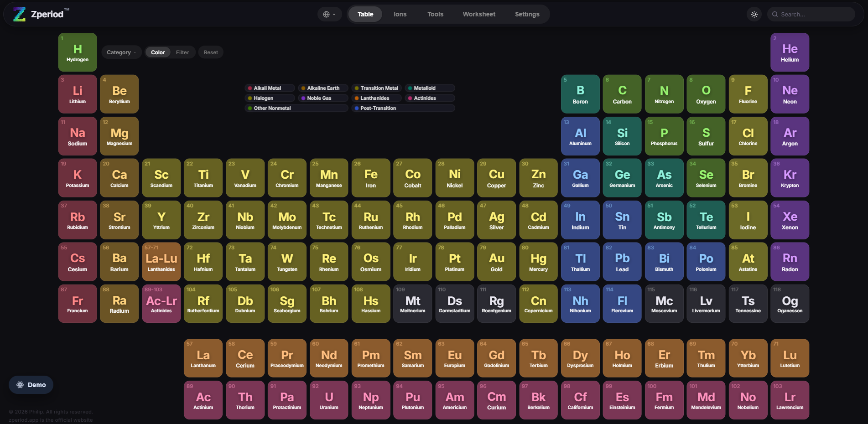This screenshot has height=424, width=868.
Task: Open the Lanthanum element tile
Action: click(x=203, y=358)
